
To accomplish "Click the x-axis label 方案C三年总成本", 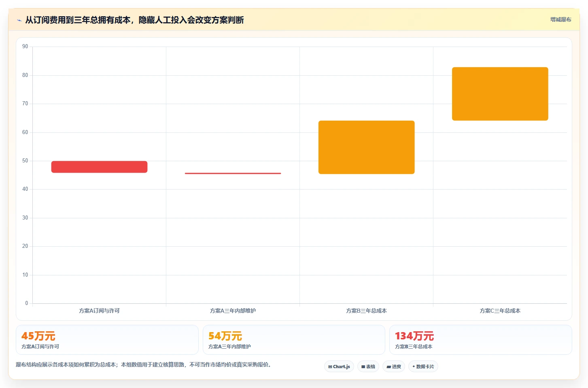I will click(x=500, y=311).
